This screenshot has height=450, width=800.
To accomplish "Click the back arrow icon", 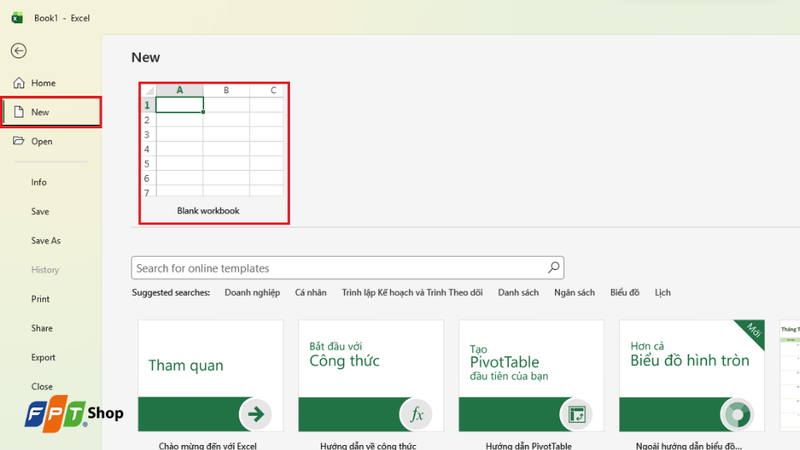I will click(19, 51).
